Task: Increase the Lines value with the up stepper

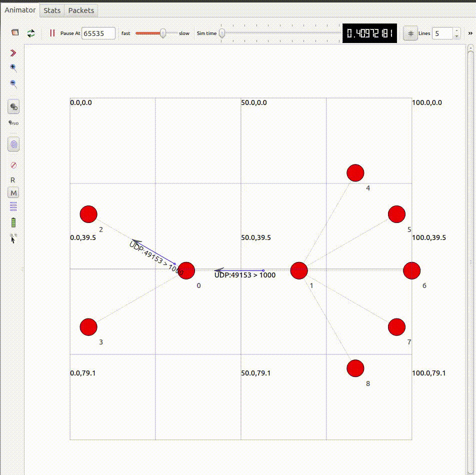Action: [x=456, y=30]
